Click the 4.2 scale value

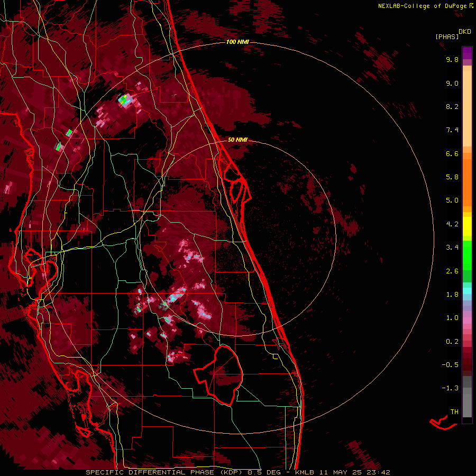coord(452,224)
